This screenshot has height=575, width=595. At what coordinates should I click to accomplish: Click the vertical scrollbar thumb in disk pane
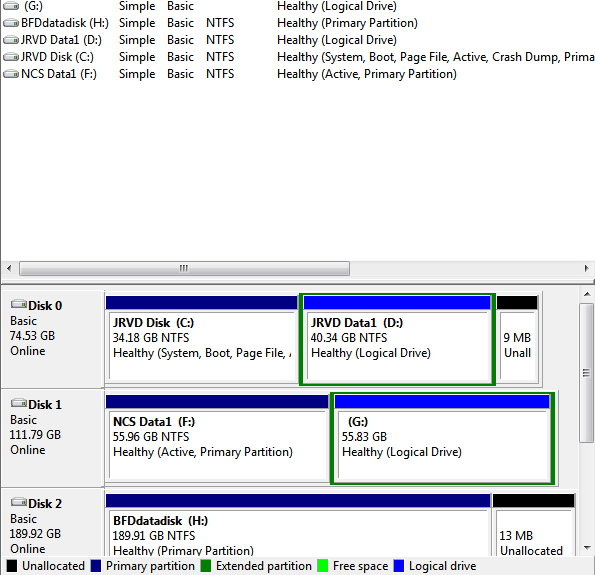587,373
